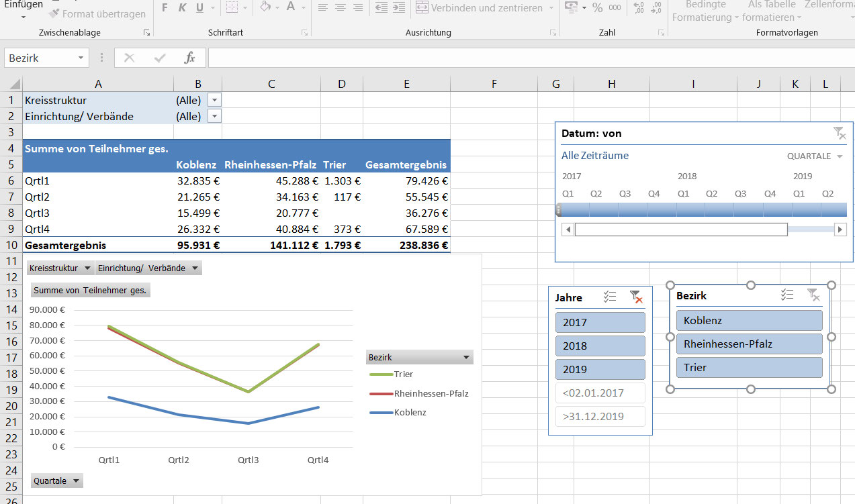The width and height of the screenshot is (855, 504).
Task: Toggle underline formatting (U)
Action: 199,8
